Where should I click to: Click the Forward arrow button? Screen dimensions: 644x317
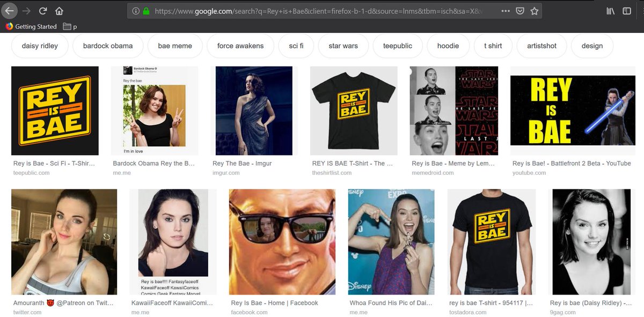click(x=26, y=11)
